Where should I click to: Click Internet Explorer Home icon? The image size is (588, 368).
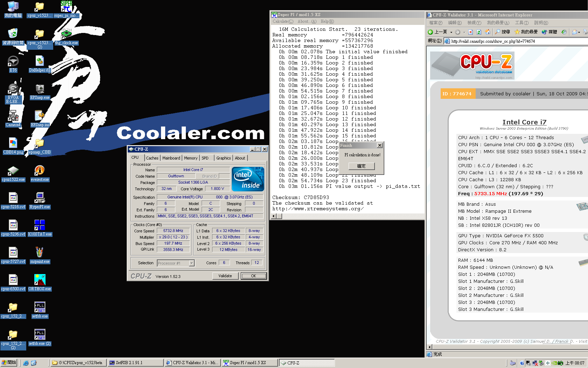pos(488,32)
